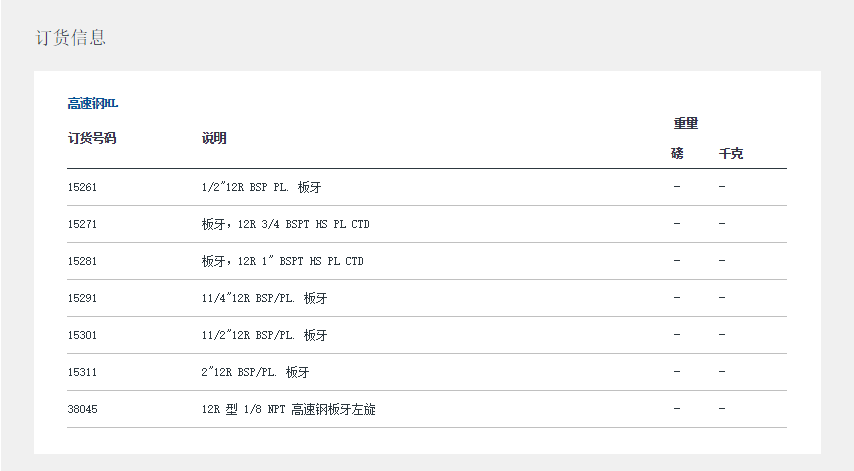
Task: Click description 12R 型 1/8 NPT 高速钢板牙左旋
Action: tap(288, 409)
